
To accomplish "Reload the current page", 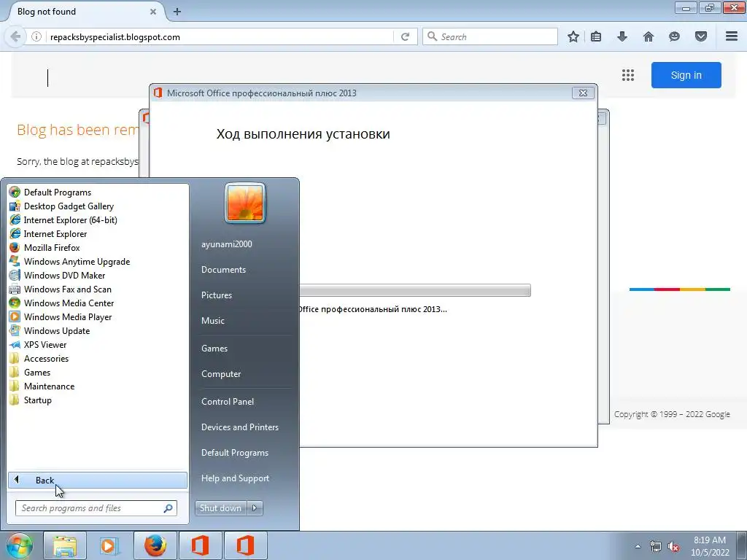I will pos(406,36).
